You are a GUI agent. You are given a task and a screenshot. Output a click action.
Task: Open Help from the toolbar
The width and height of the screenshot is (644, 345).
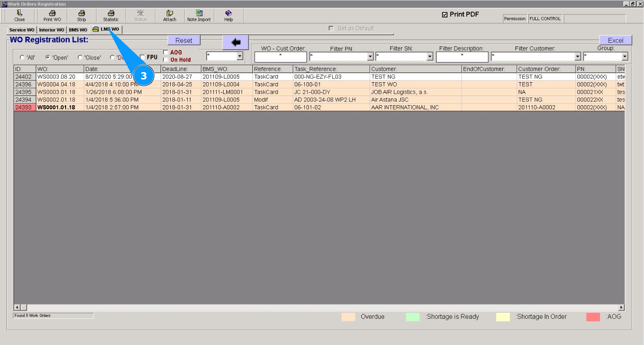pyautogui.click(x=229, y=16)
